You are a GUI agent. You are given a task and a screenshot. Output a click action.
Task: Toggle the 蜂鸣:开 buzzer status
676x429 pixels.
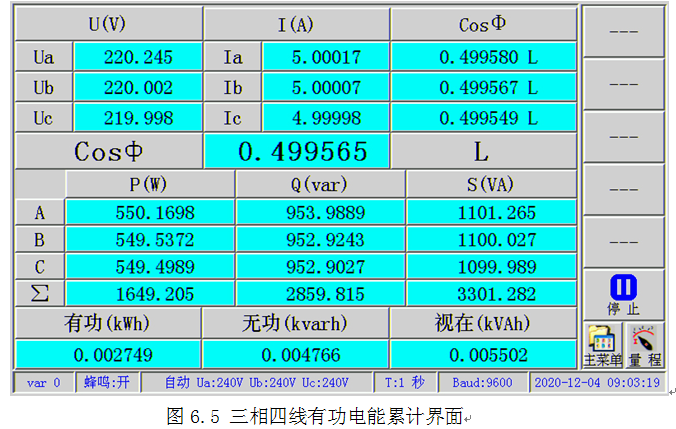tap(107, 382)
